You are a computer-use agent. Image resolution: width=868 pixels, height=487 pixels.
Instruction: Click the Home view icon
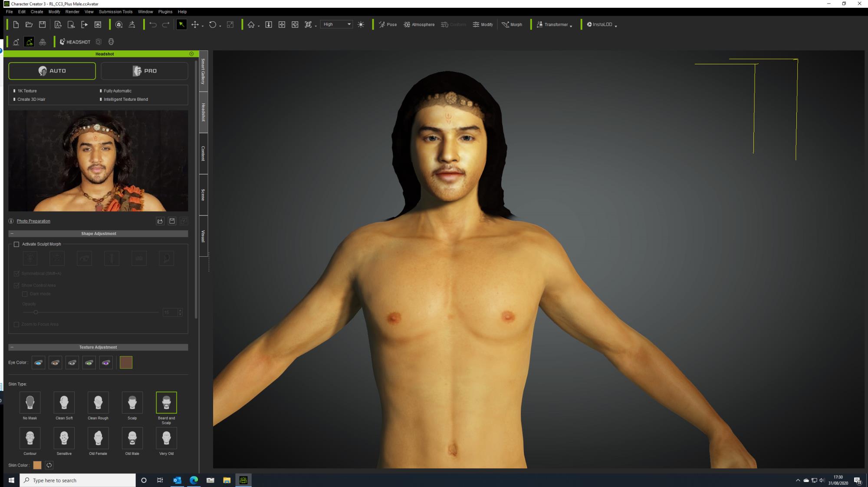(x=251, y=24)
